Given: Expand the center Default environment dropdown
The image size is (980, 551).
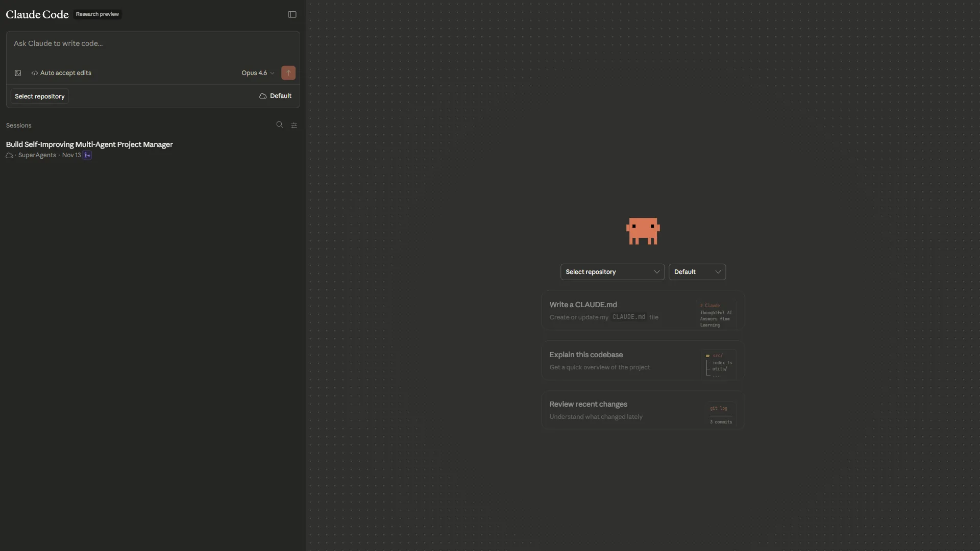Looking at the screenshot, I should point(697,272).
